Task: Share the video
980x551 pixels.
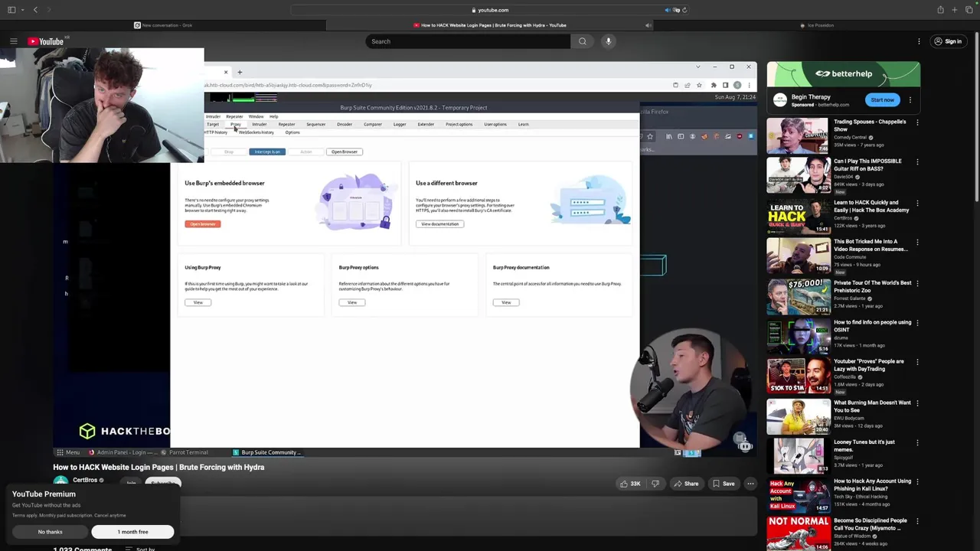Action: pyautogui.click(x=685, y=484)
